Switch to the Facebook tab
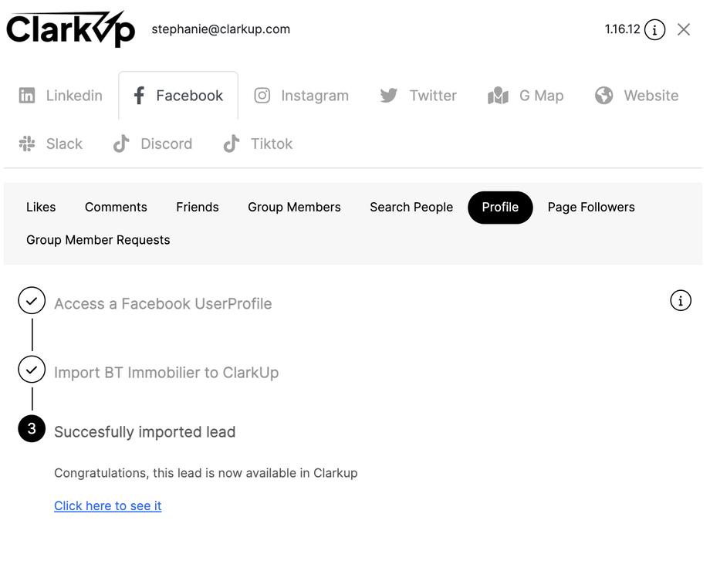Image resolution: width=710 pixels, height=588 pixels. (178, 96)
